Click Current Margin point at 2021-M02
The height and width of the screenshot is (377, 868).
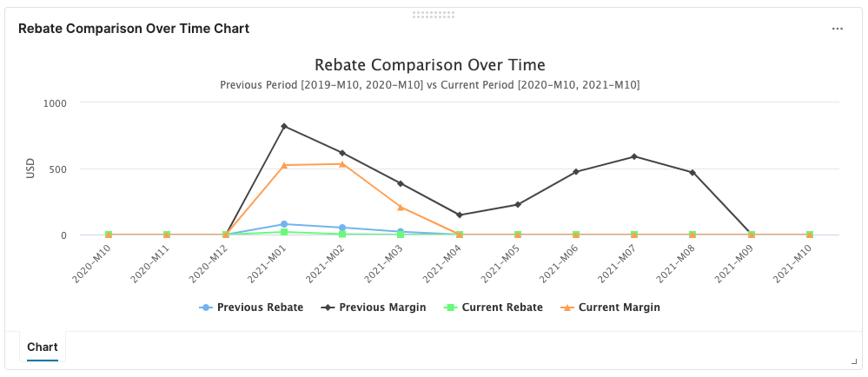pyautogui.click(x=342, y=164)
